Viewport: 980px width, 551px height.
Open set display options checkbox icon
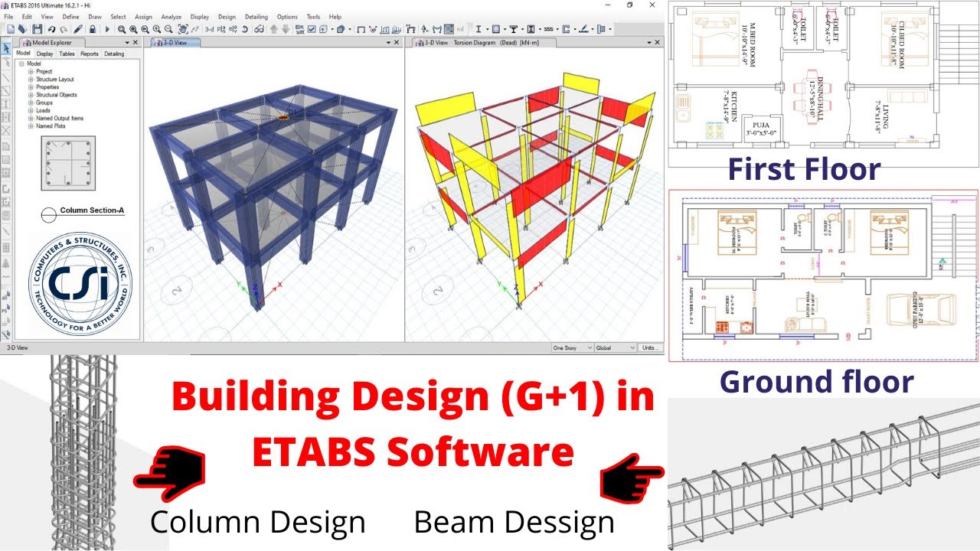coord(312,29)
